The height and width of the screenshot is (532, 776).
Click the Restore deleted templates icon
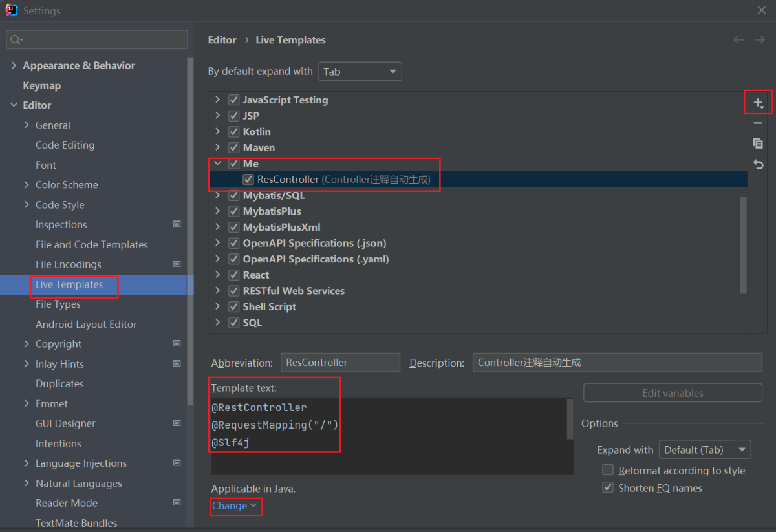[x=758, y=164]
